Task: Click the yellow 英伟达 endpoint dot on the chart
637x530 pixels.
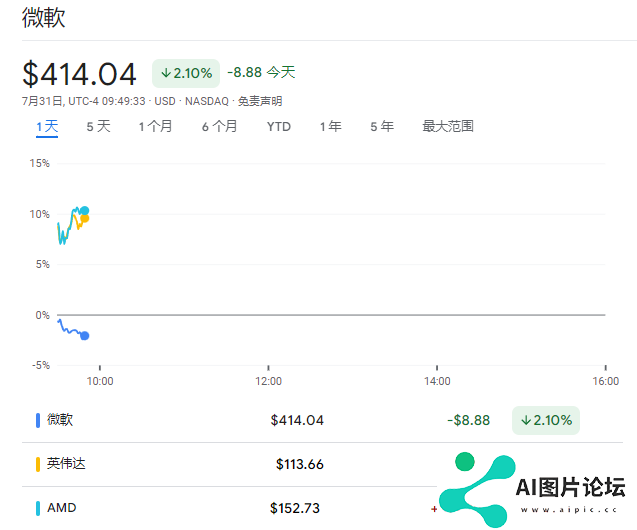Action: [x=84, y=219]
